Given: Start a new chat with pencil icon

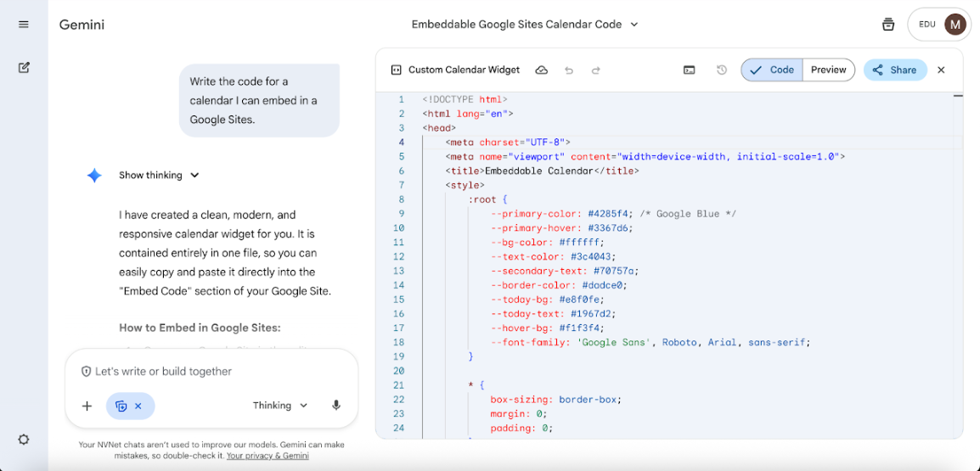Looking at the screenshot, I should coord(24,67).
